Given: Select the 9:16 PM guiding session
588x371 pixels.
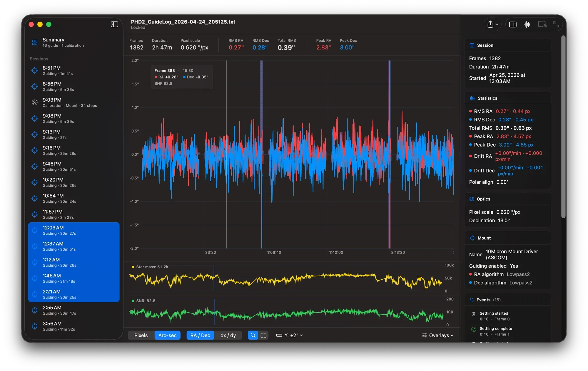Looking at the screenshot, I should (x=73, y=150).
